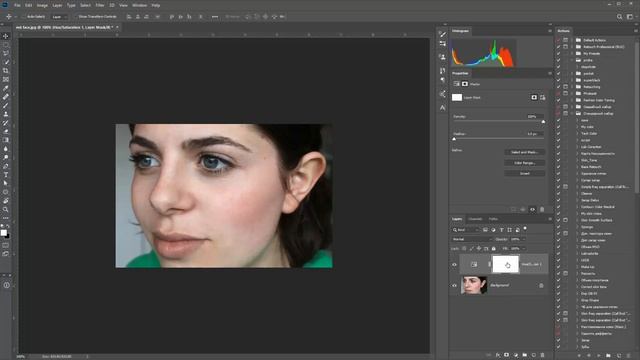This screenshot has width=640, height=360.
Task: Open the Actions panel tab
Action: point(563,31)
